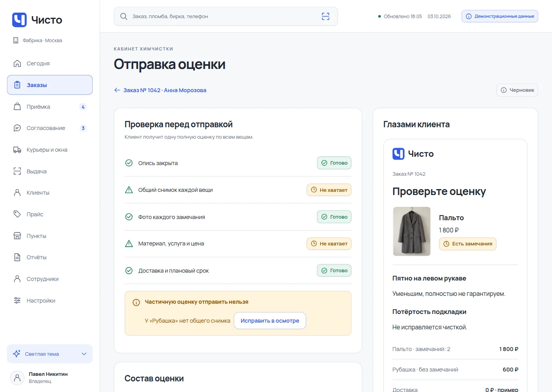This screenshot has height=392, width=552.
Task: Click Готово badge for Фото каждого замечания
Action: (334, 217)
